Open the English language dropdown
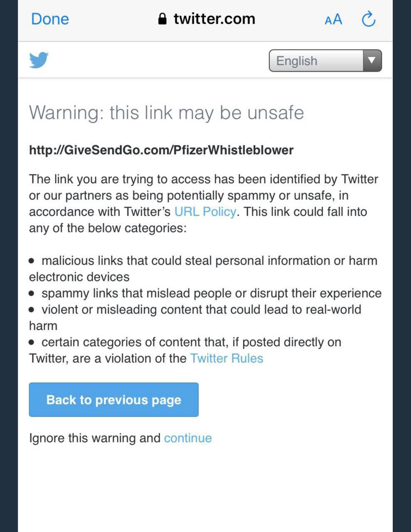The width and height of the screenshot is (411, 532). tap(325, 61)
